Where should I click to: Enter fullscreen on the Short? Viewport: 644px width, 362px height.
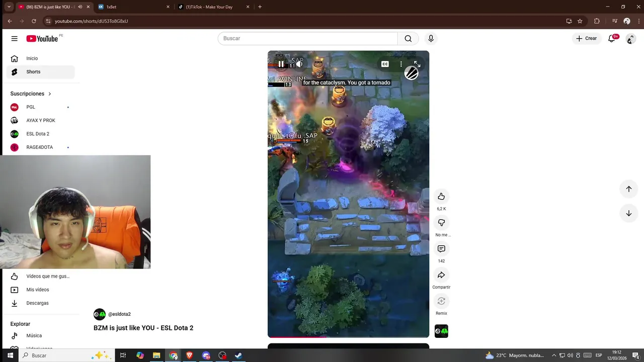click(x=417, y=64)
